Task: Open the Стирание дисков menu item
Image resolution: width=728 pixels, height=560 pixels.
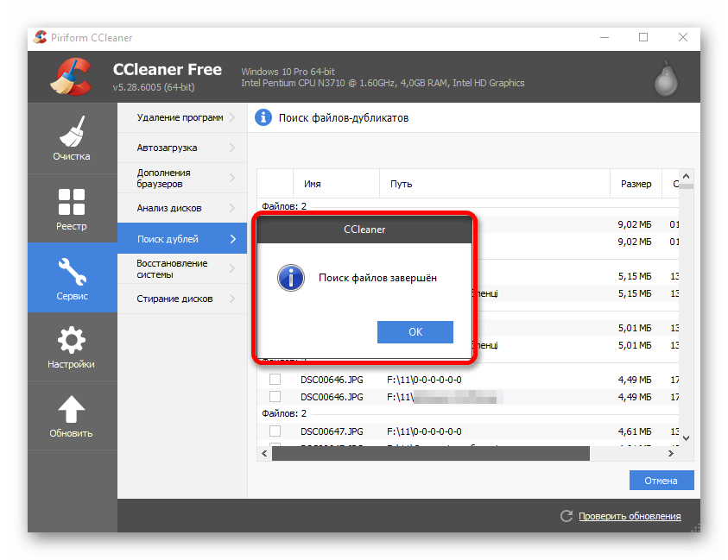Action: (182, 299)
